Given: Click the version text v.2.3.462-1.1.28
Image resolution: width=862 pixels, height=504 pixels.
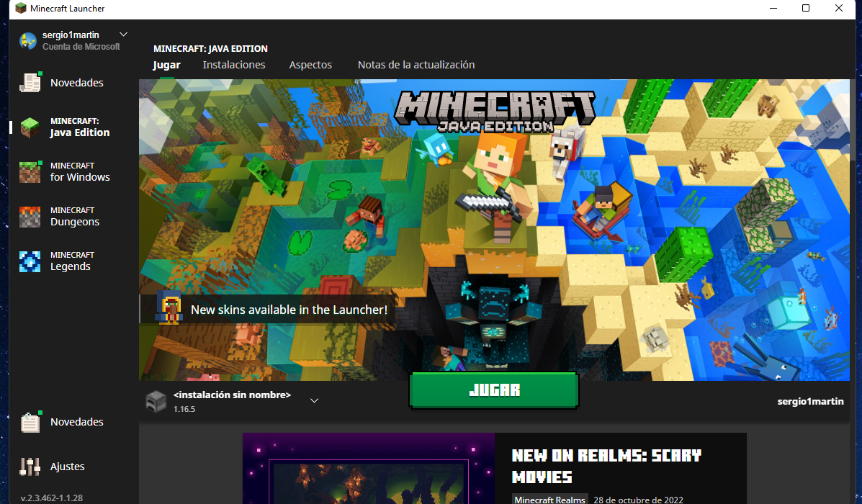Looking at the screenshot, I should (x=52, y=498).
